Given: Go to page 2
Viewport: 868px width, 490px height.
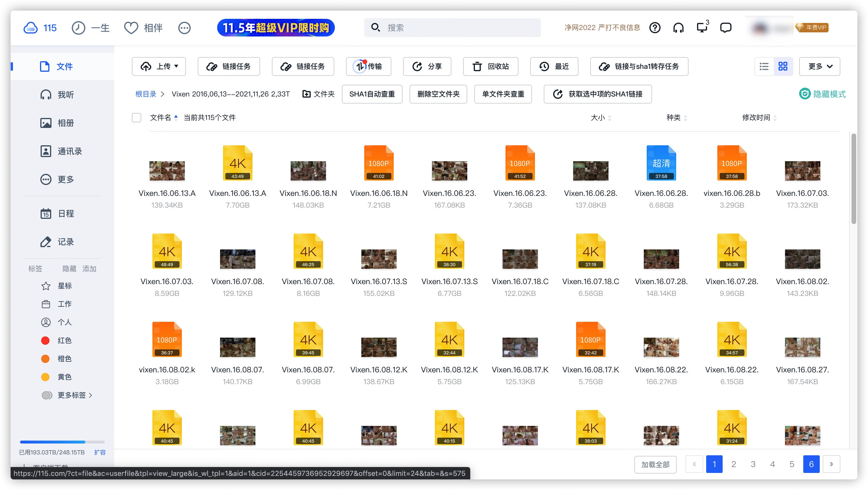Looking at the screenshot, I should (734, 464).
